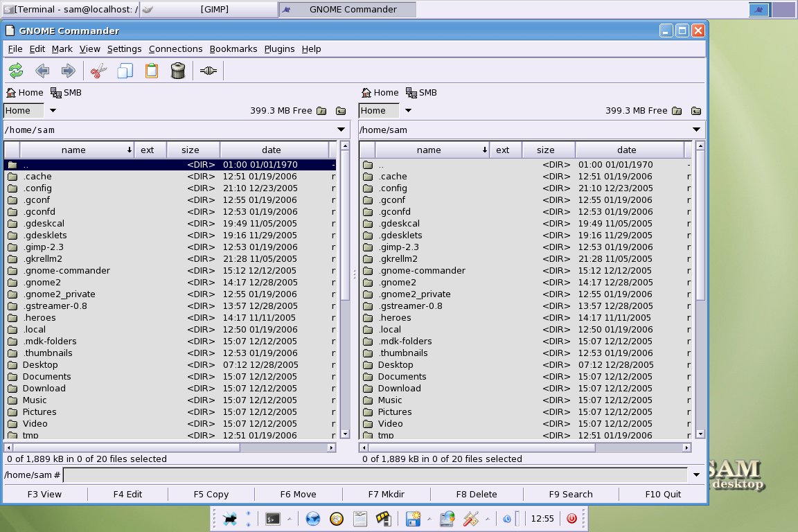
Task: Switch to the Terminal taskbar window
Action: pos(70,10)
